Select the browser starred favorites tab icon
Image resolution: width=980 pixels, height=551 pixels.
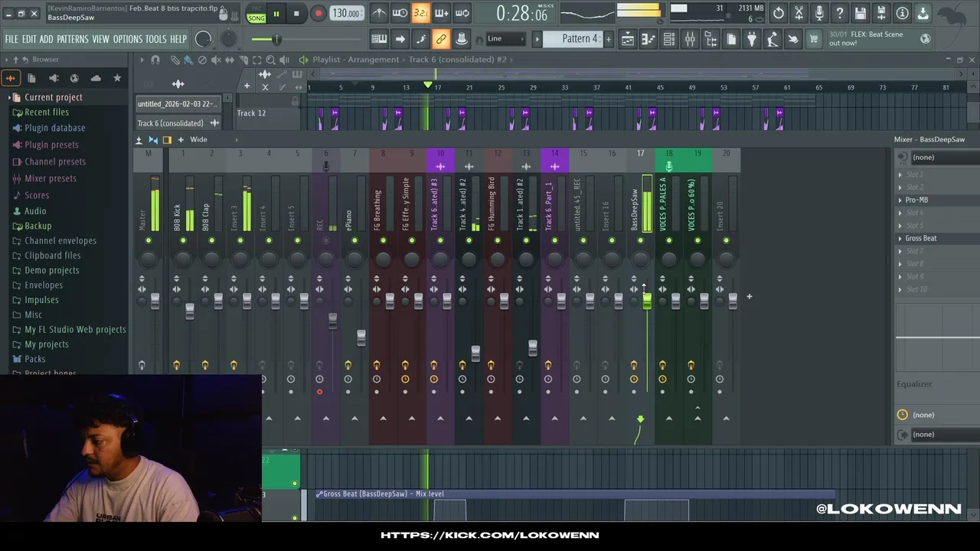click(x=117, y=78)
